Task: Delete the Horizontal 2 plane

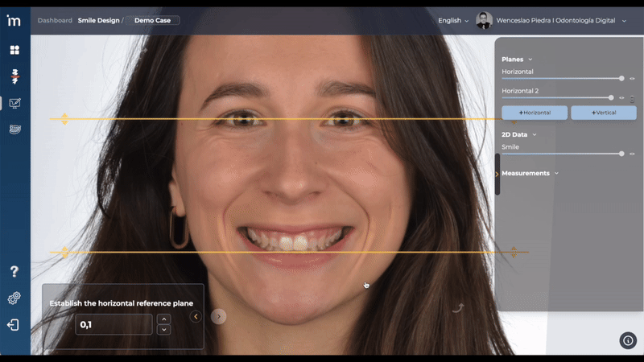Action: 633,98
